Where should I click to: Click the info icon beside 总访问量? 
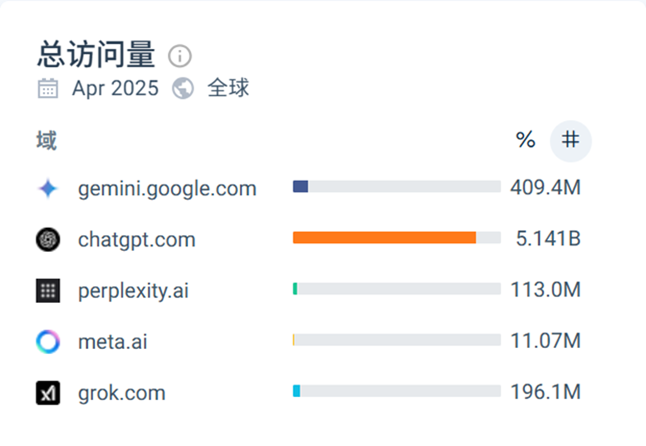[180, 55]
